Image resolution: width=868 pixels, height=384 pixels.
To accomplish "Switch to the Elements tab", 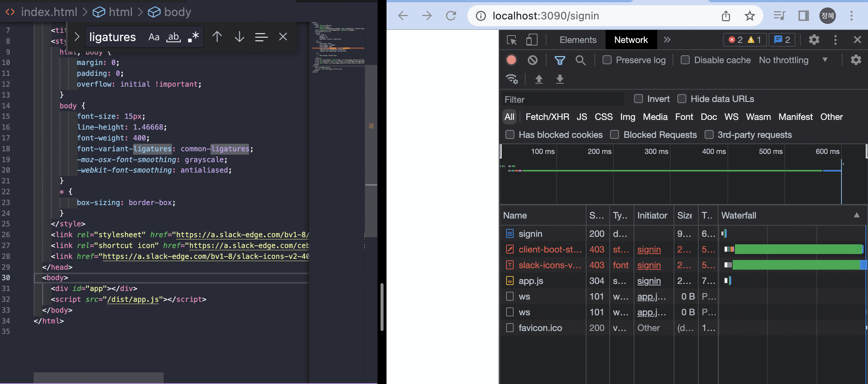I will (578, 40).
